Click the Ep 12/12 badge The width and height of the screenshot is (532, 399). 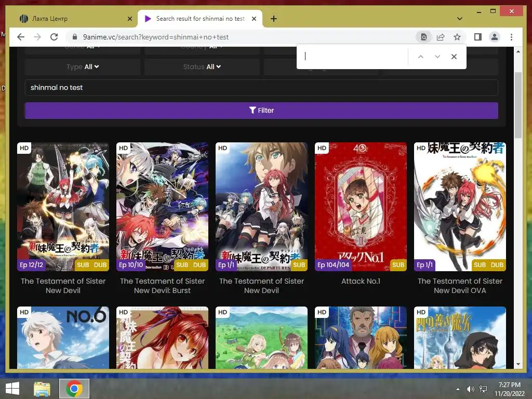pyautogui.click(x=31, y=265)
